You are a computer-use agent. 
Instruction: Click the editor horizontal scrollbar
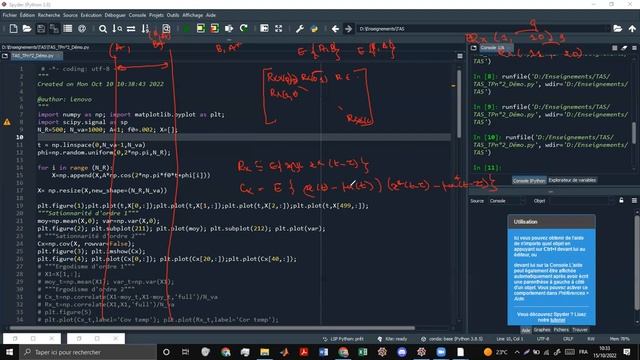pyautogui.click(x=212, y=328)
